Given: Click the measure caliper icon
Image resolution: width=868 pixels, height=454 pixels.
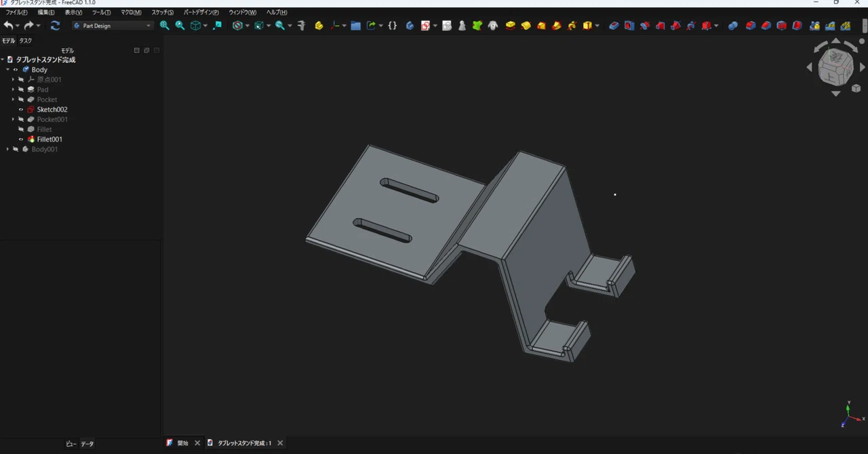Looking at the screenshot, I should [x=301, y=26].
